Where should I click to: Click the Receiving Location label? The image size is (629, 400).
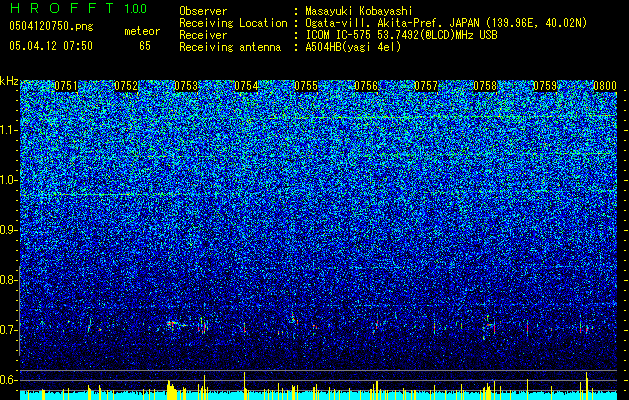tap(233, 23)
